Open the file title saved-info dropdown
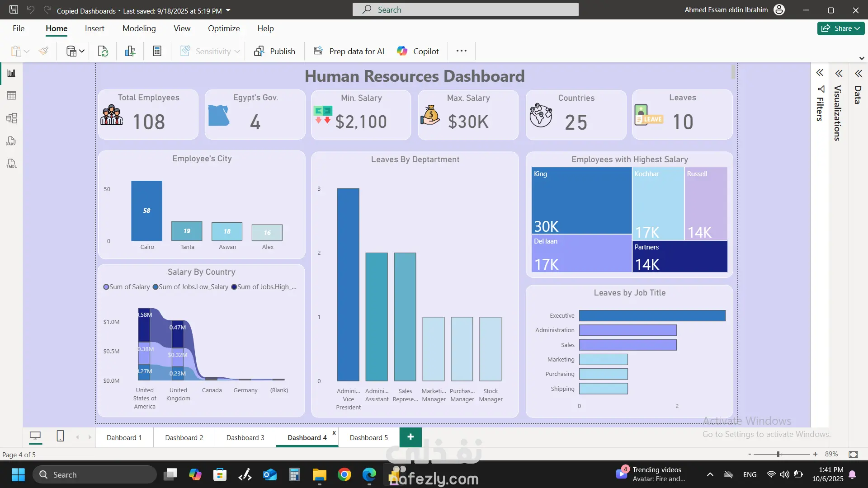Viewport: 868px width, 488px height. 228,10
